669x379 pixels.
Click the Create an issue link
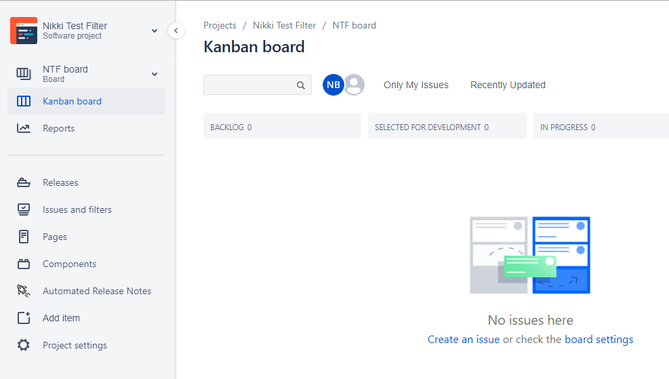tap(463, 339)
